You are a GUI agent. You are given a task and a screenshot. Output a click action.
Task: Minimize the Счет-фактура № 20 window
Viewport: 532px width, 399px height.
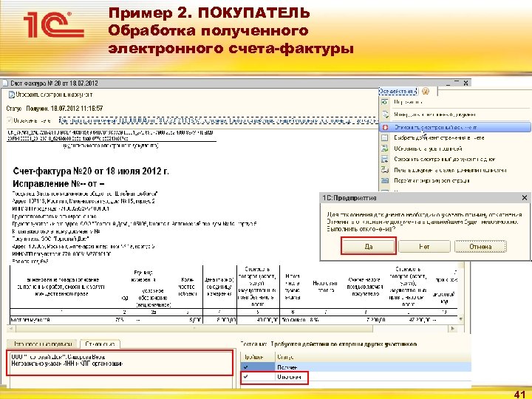(449, 83)
